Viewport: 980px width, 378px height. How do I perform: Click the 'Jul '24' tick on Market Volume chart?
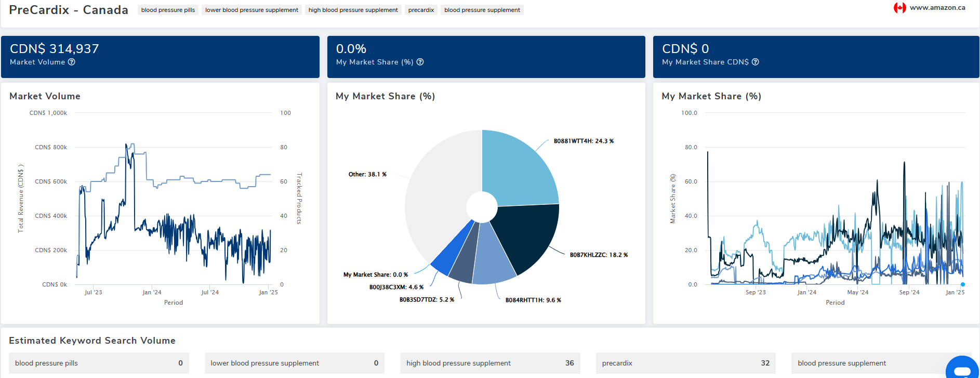210,292
